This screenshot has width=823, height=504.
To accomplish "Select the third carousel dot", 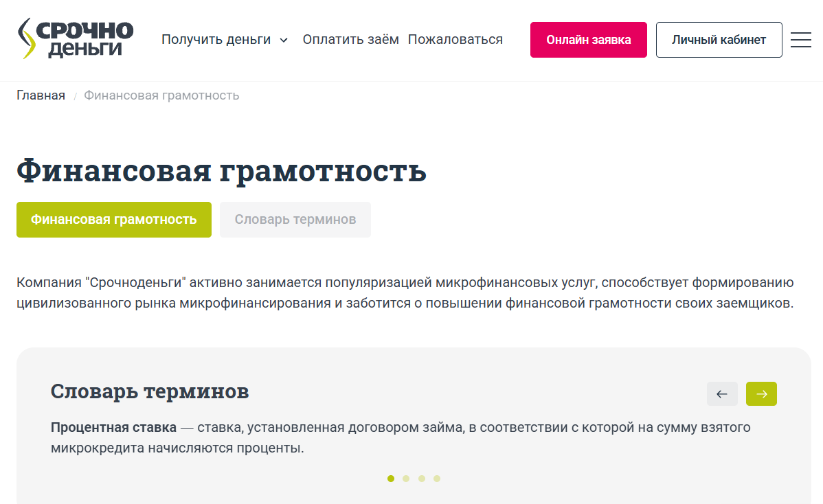I will [x=422, y=479].
